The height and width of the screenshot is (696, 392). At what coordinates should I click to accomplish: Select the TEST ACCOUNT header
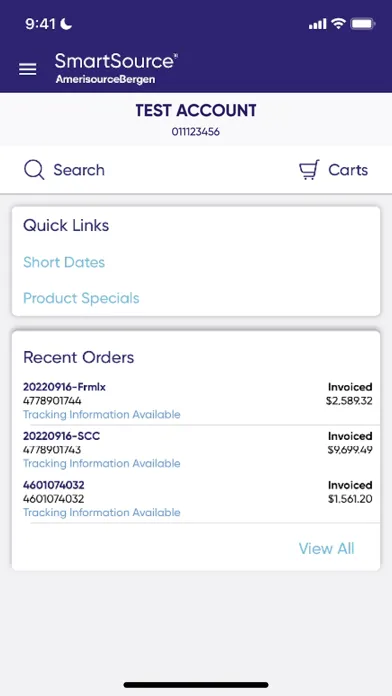(196, 111)
